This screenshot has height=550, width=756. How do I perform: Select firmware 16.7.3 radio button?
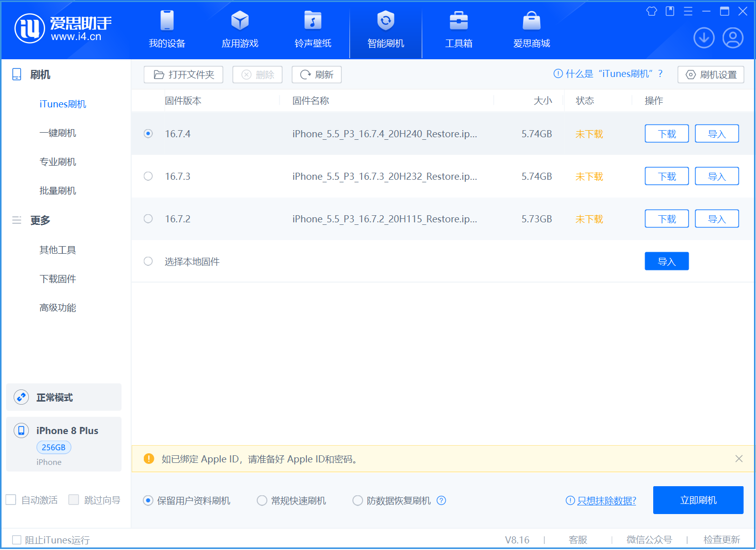click(148, 176)
